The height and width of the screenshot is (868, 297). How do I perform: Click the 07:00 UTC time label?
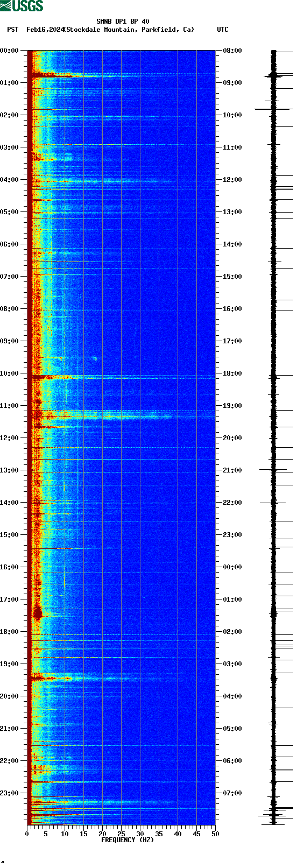232,793
